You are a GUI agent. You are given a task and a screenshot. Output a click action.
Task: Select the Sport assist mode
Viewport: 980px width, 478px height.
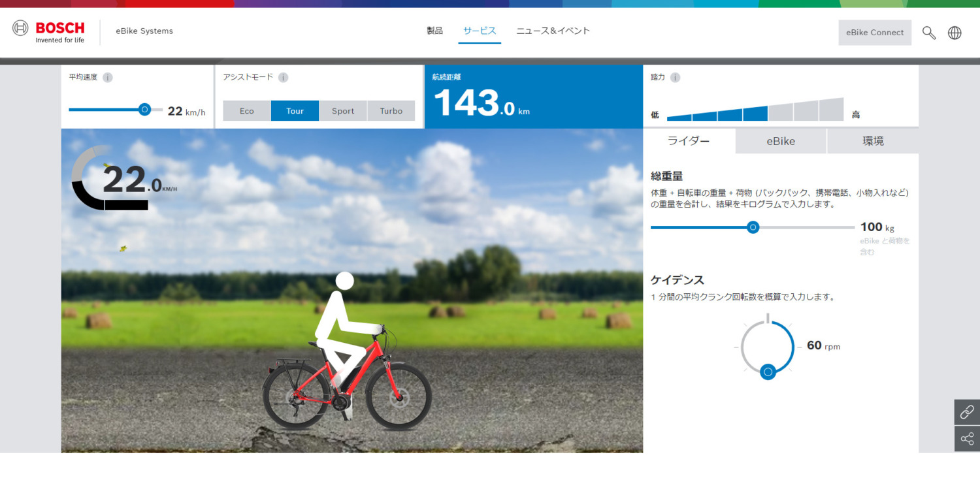343,111
